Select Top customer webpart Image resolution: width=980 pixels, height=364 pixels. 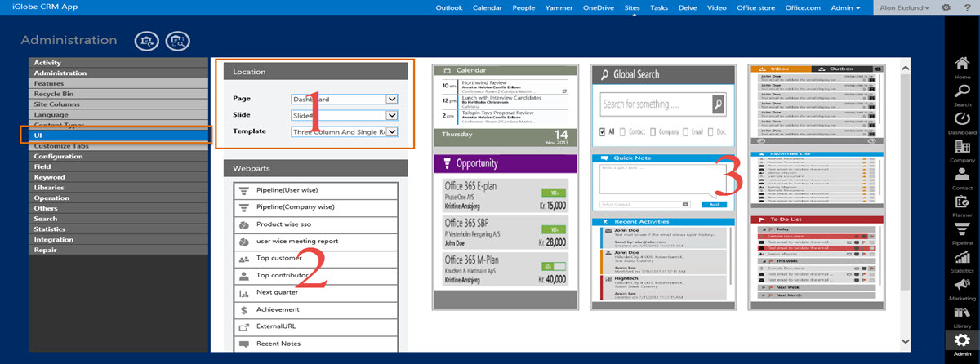(316, 258)
